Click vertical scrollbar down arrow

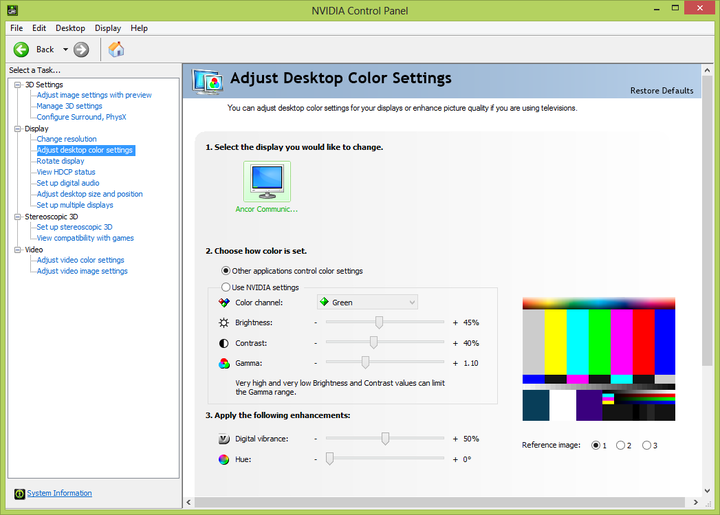pos(707,491)
